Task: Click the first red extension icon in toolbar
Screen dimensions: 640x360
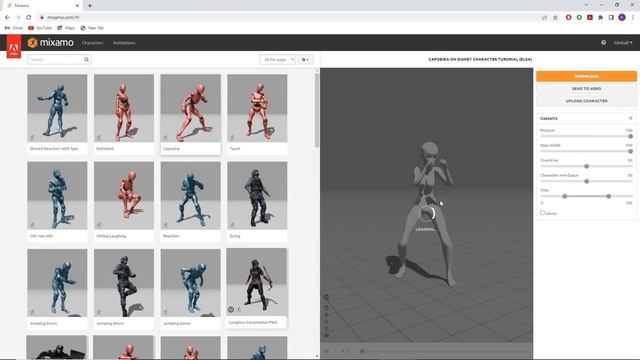Action: [x=569, y=18]
